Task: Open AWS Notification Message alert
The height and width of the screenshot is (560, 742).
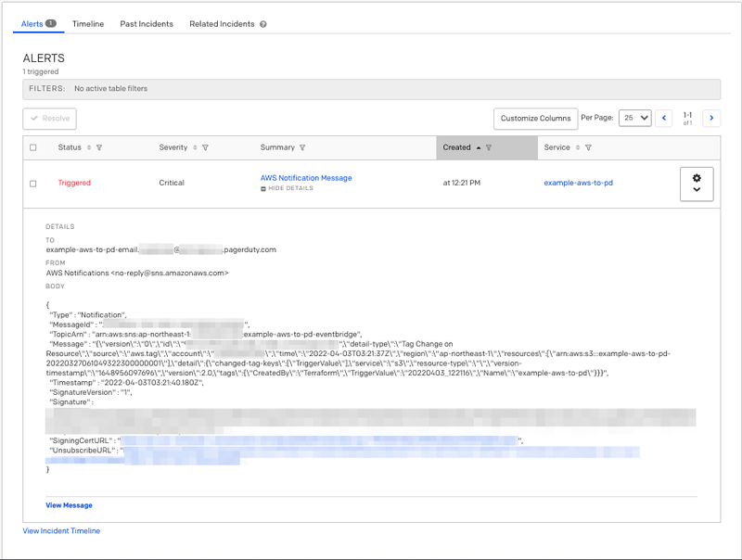Action: click(x=306, y=178)
